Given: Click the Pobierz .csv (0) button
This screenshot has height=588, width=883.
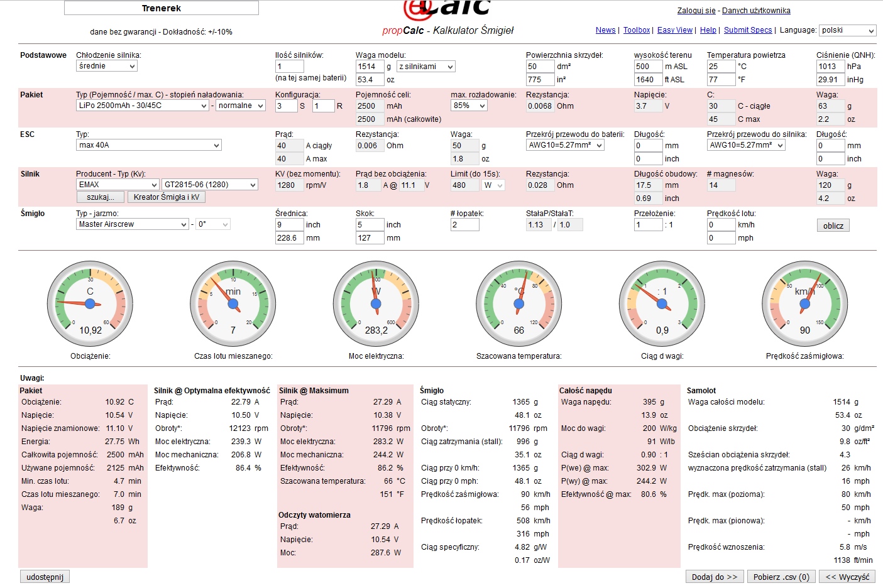Looking at the screenshot, I should [781, 577].
